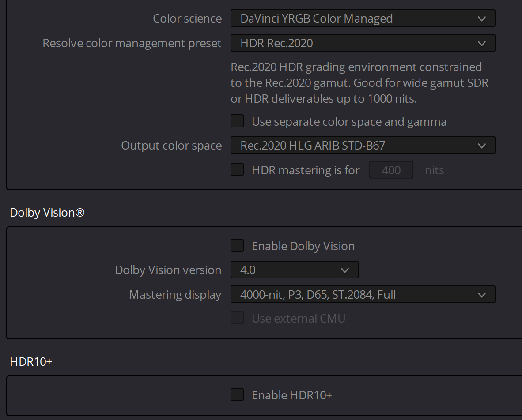Toggle the Enable HDR10+ checkbox
The height and width of the screenshot is (420, 522).
[237, 394]
